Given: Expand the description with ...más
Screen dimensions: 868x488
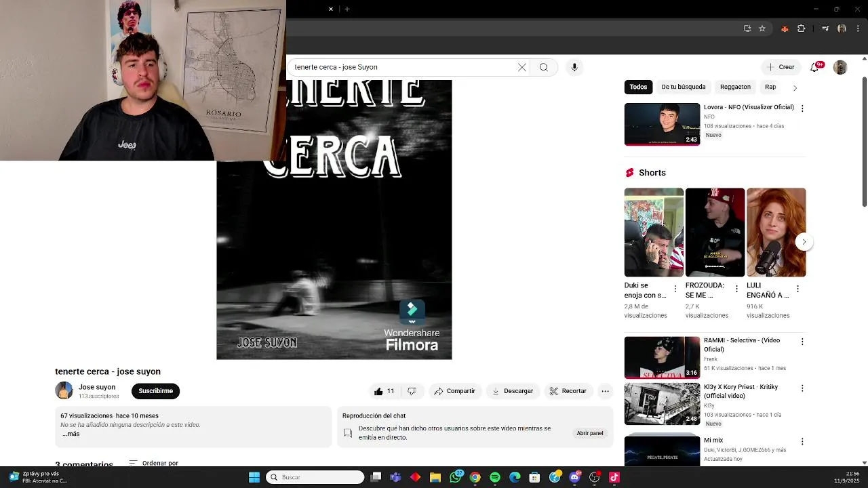Looking at the screenshot, I should 71,434.
